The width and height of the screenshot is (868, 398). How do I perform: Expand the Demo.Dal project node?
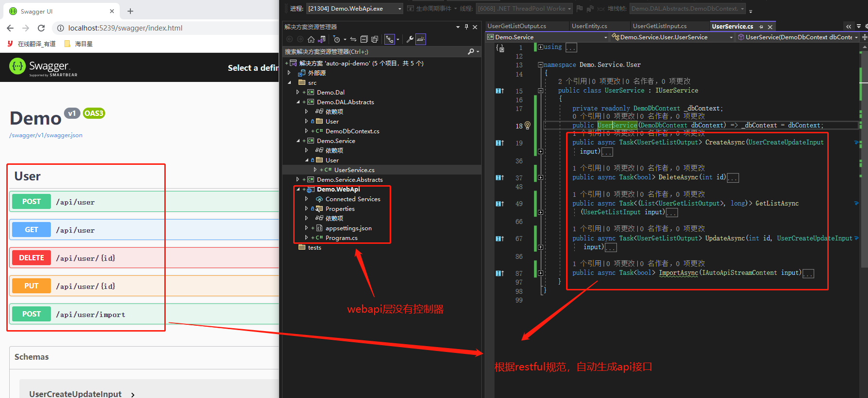point(298,92)
